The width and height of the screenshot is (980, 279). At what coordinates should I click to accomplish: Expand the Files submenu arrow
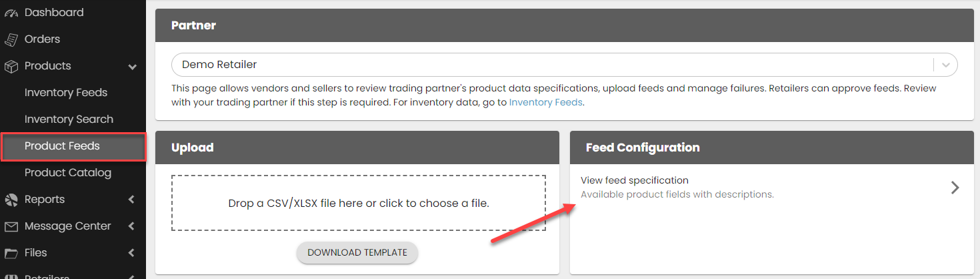click(131, 253)
